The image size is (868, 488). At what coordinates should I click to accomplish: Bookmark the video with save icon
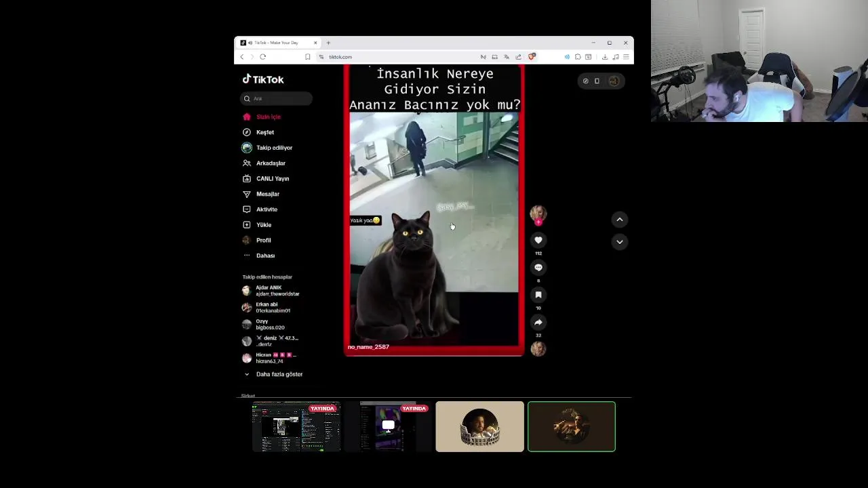coord(538,295)
